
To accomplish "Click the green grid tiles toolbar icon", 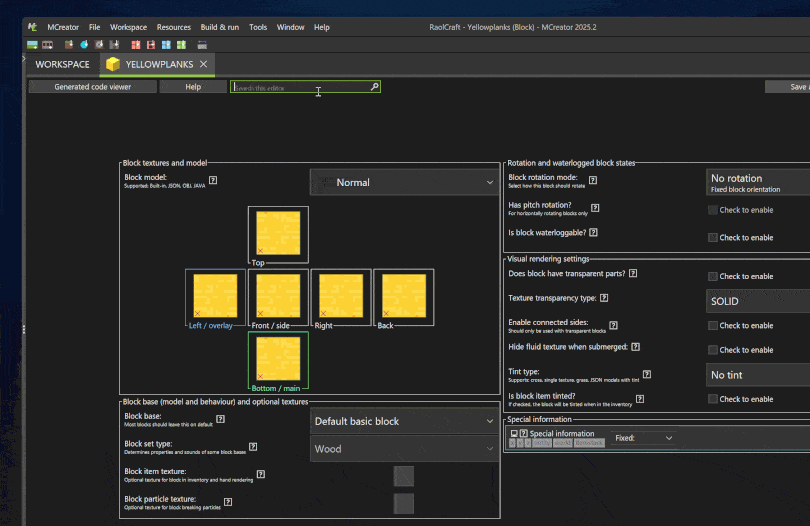I will point(181,45).
